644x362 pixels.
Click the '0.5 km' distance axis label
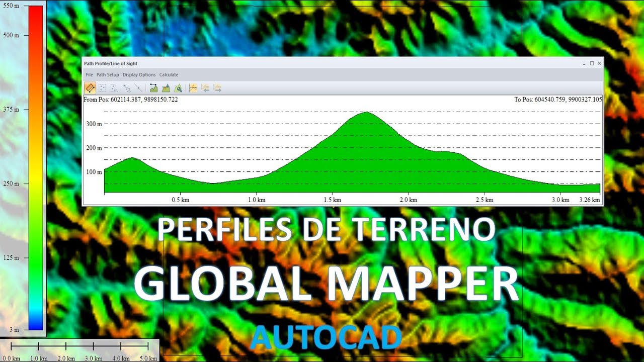point(180,200)
